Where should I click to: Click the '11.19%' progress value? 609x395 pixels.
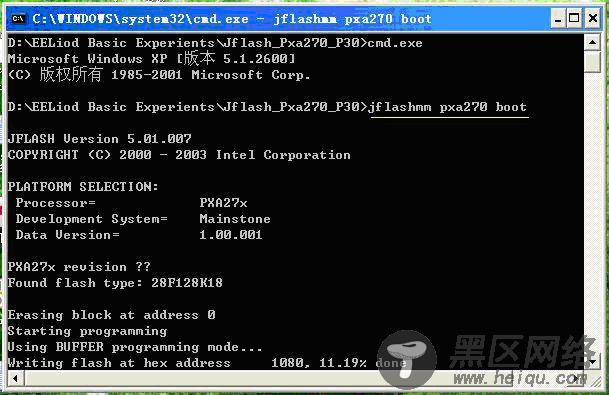pos(343,363)
